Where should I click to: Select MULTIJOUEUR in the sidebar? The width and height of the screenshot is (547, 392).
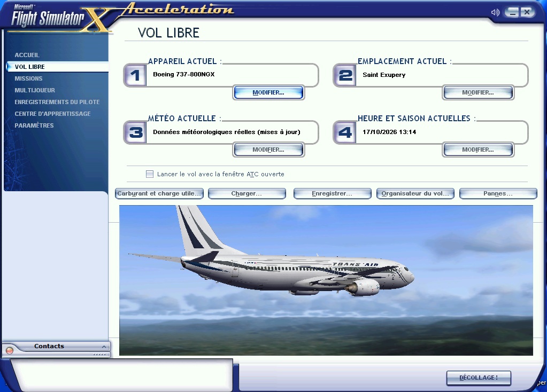(x=35, y=90)
